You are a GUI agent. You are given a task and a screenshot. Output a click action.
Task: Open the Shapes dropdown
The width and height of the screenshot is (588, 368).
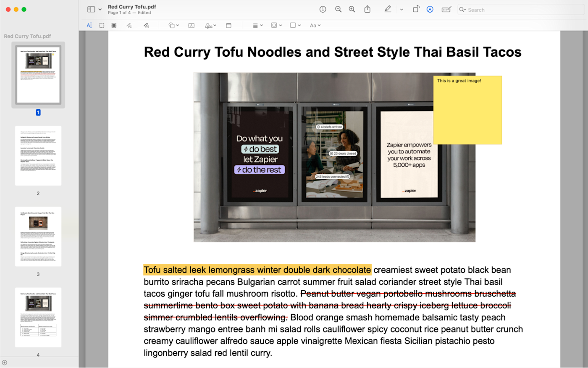tap(173, 25)
